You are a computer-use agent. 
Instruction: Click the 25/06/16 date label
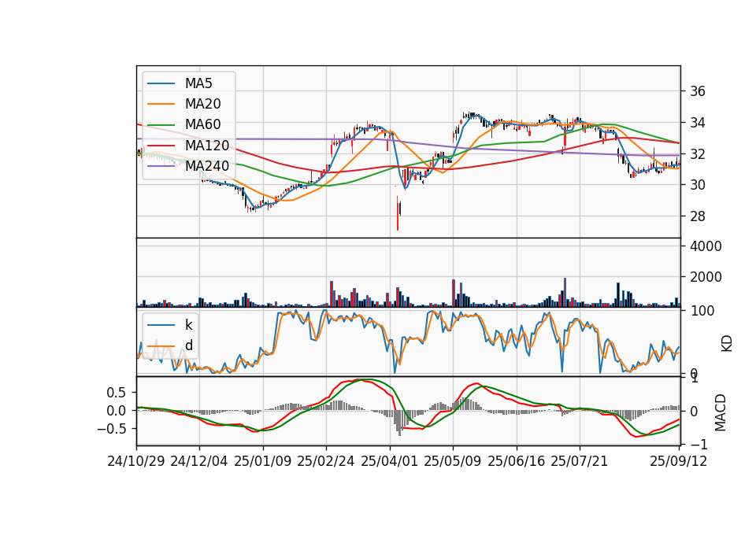tap(517, 461)
